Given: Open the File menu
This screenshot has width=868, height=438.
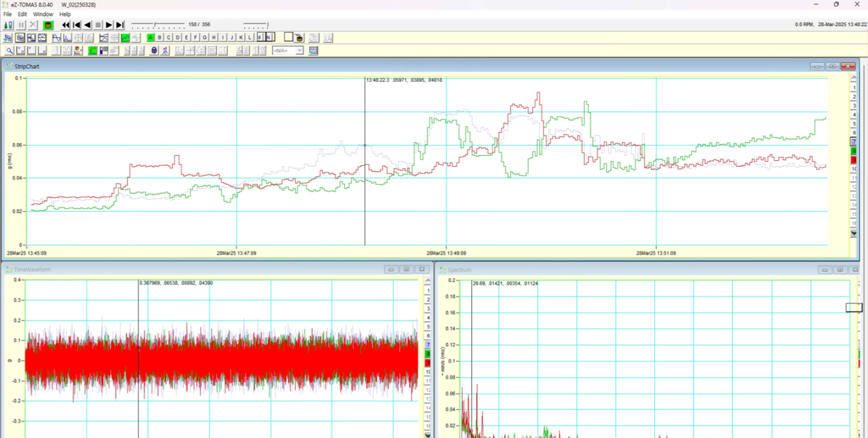Looking at the screenshot, I should click(x=7, y=14).
